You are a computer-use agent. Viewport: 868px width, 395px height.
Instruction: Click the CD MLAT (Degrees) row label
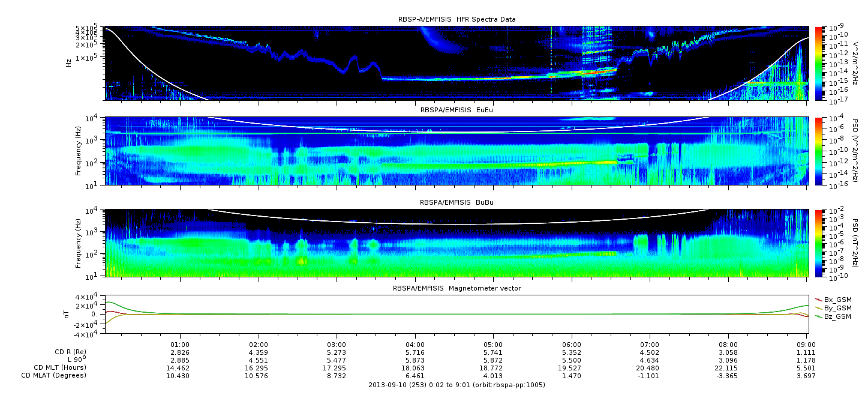55,375
